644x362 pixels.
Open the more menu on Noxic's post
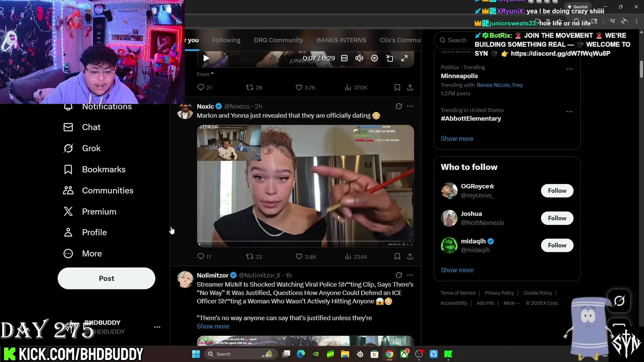(x=410, y=106)
